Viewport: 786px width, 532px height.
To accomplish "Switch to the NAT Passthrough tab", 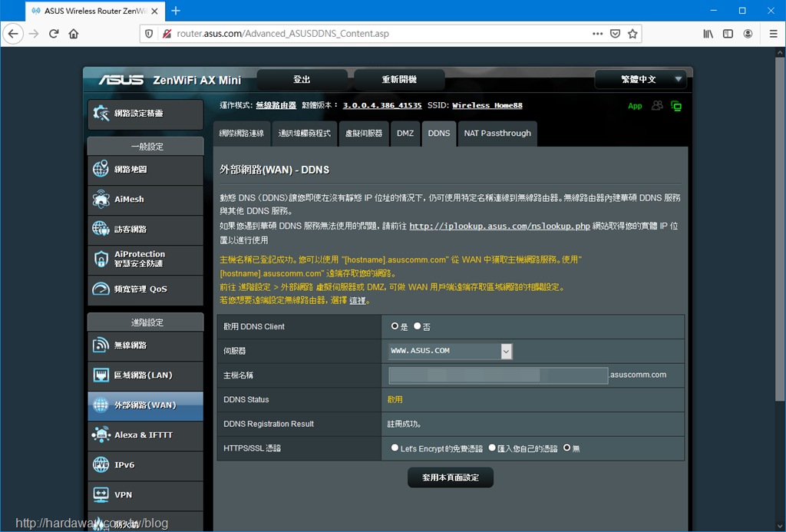I will point(497,134).
